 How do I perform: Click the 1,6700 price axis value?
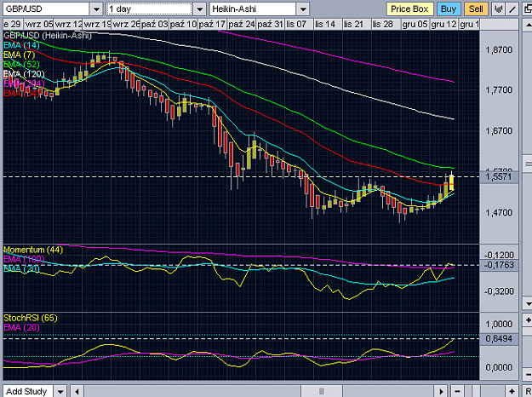pyautogui.click(x=499, y=131)
